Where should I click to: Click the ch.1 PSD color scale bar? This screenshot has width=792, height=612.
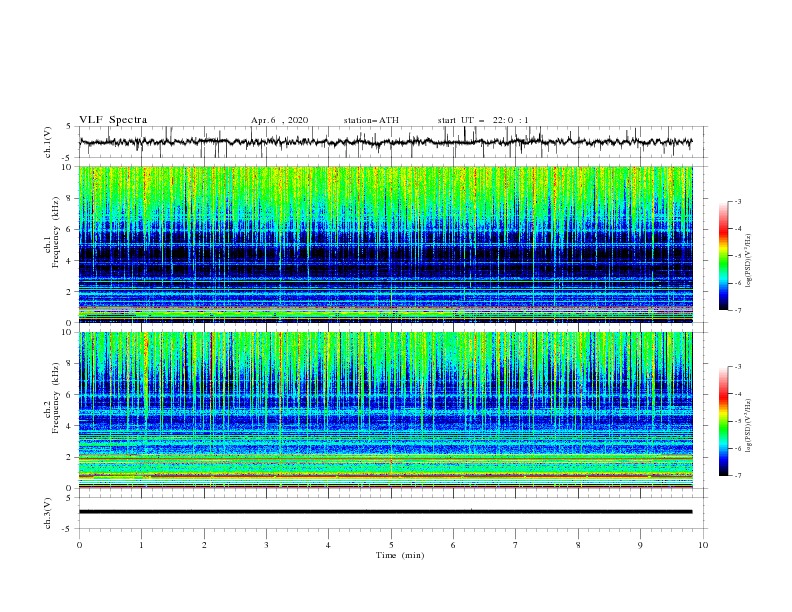[724, 256]
